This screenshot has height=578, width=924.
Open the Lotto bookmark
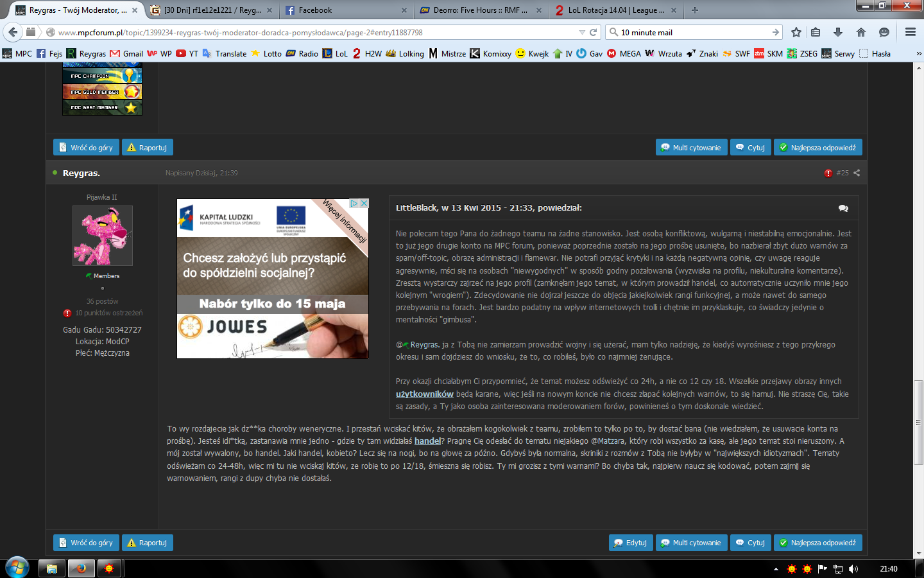(x=266, y=54)
